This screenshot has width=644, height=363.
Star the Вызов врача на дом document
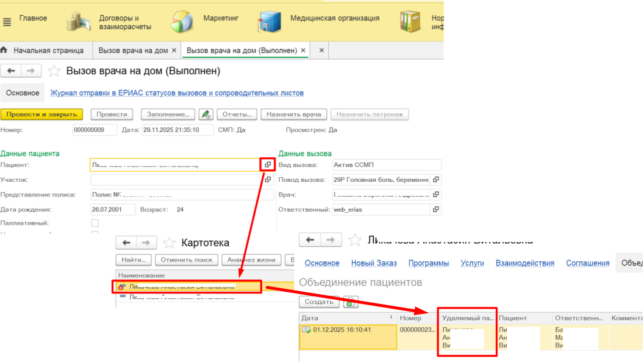[x=54, y=71]
